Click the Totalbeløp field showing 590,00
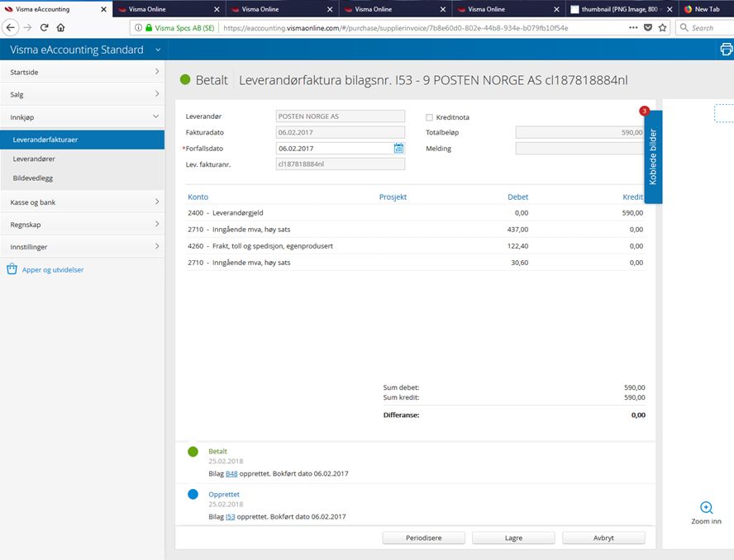This screenshot has width=734, height=560. pos(580,132)
